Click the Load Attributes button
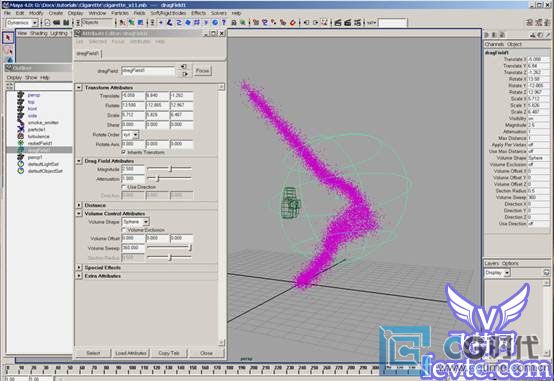 [131, 353]
